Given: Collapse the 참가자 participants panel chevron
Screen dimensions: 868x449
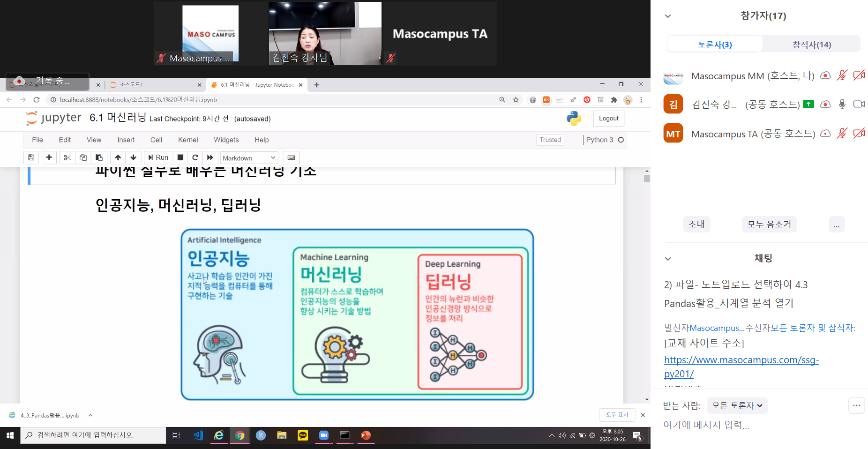Looking at the screenshot, I should click(668, 16).
